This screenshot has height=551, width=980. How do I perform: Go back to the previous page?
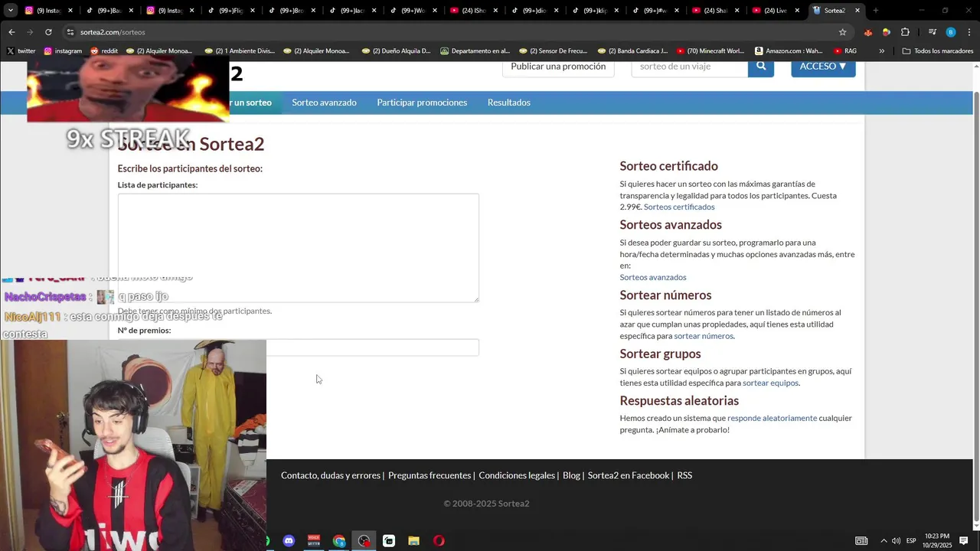click(x=11, y=32)
